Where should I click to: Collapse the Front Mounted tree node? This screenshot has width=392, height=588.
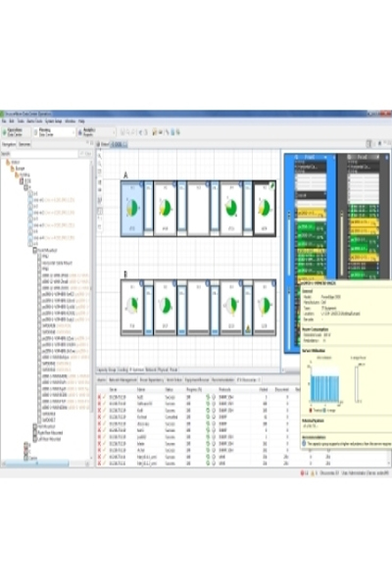pyautogui.click(x=35, y=250)
